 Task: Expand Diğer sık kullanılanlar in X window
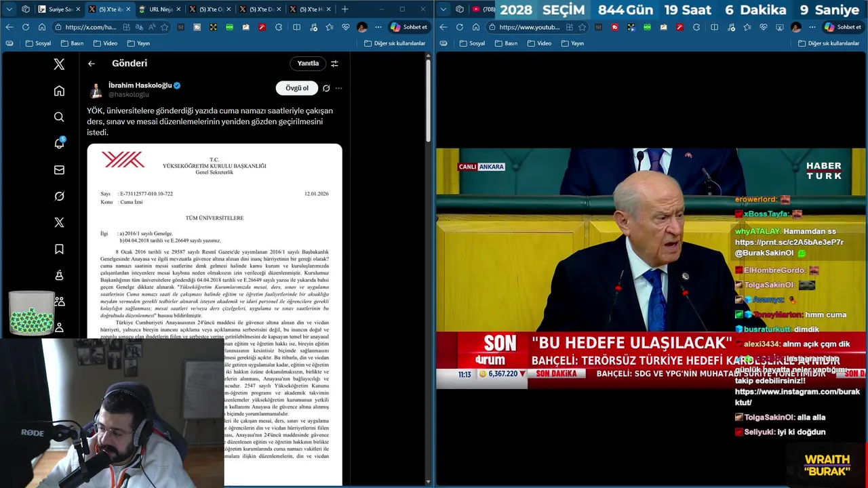click(395, 43)
